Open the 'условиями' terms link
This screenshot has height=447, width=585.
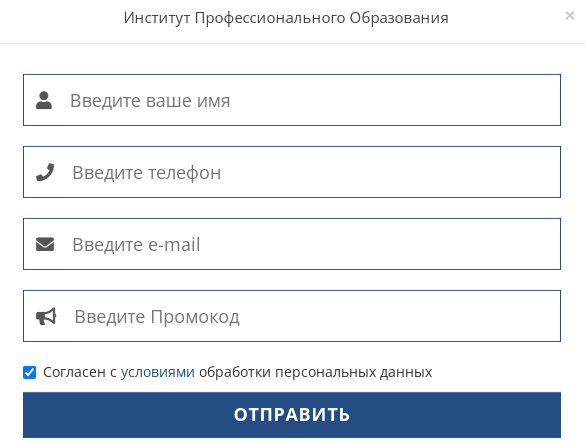click(x=157, y=372)
